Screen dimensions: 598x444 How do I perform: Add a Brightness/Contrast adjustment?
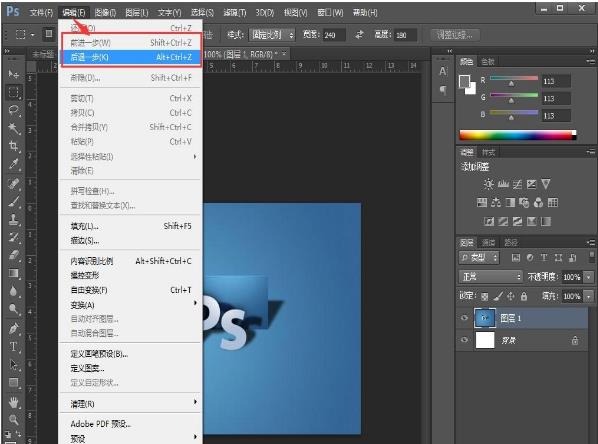click(489, 184)
